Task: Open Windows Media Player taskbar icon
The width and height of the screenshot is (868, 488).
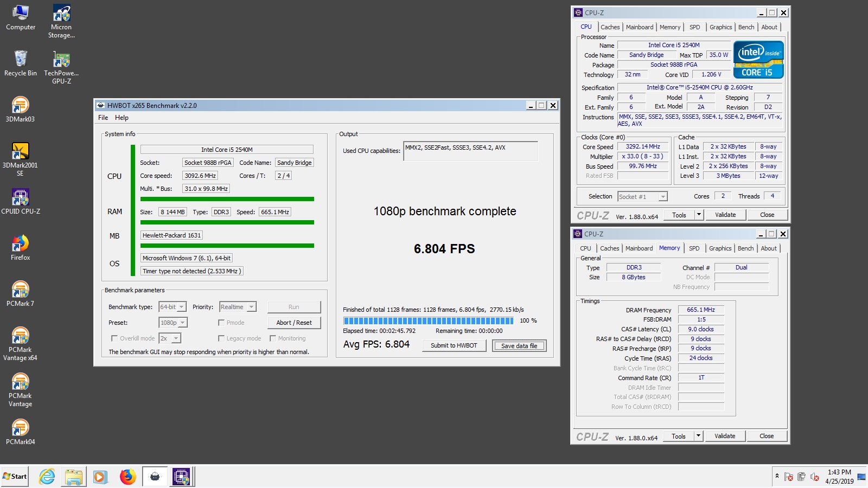Action: click(100, 477)
